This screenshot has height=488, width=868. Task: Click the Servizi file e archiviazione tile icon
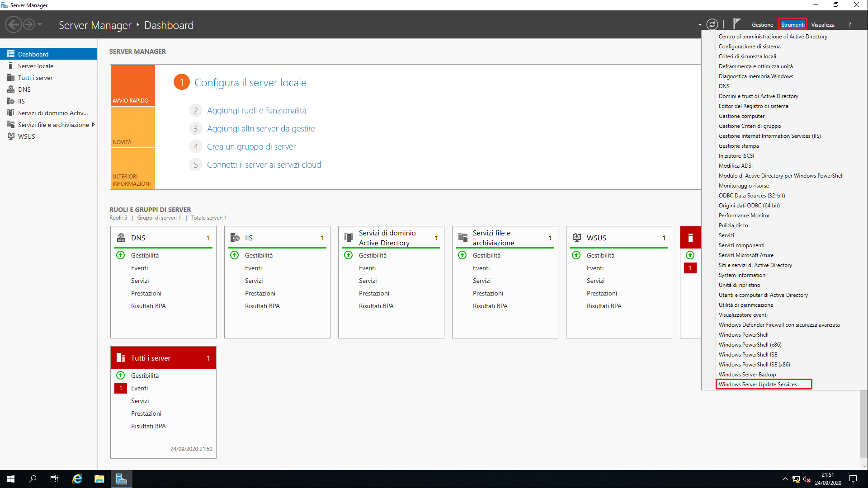coord(462,237)
